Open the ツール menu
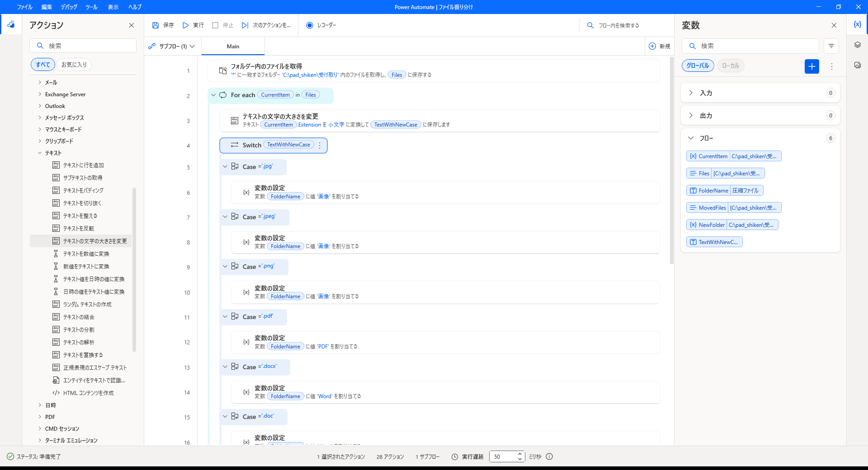868x470 pixels. [x=91, y=7]
